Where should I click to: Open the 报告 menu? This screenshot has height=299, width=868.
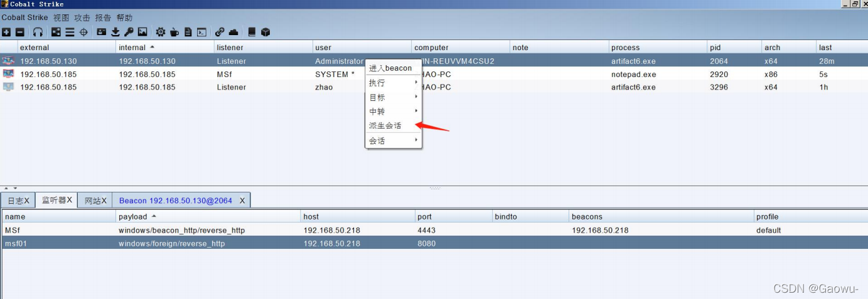click(103, 18)
